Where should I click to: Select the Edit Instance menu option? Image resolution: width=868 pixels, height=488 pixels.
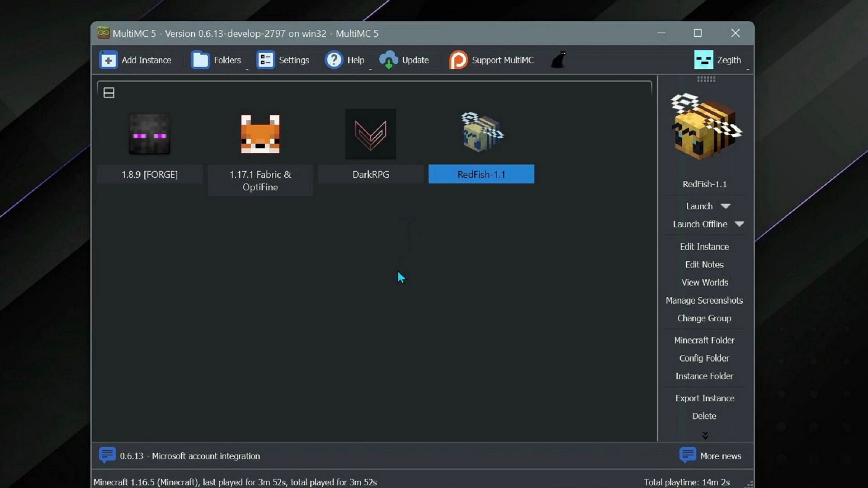[704, 246]
